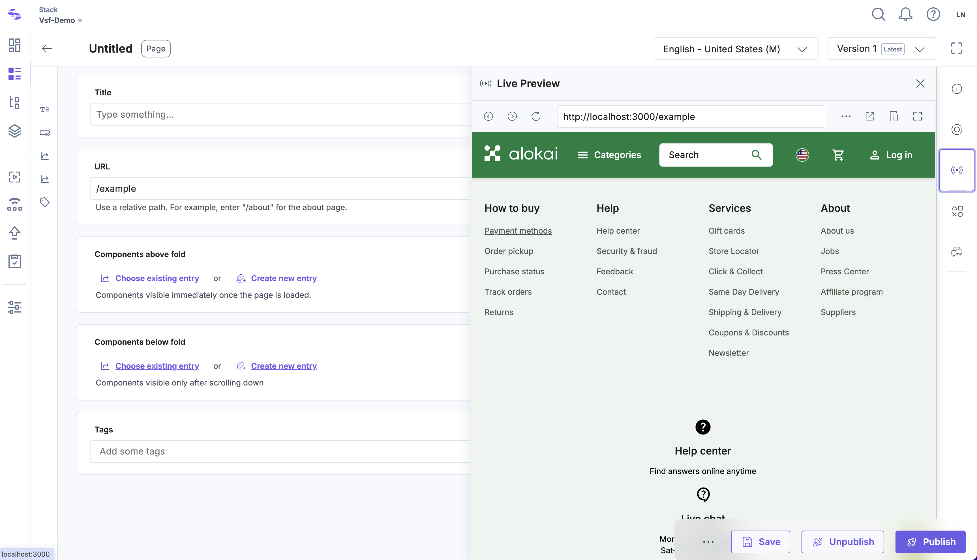
Task: Open preview more options ellipsis
Action: point(846,116)
